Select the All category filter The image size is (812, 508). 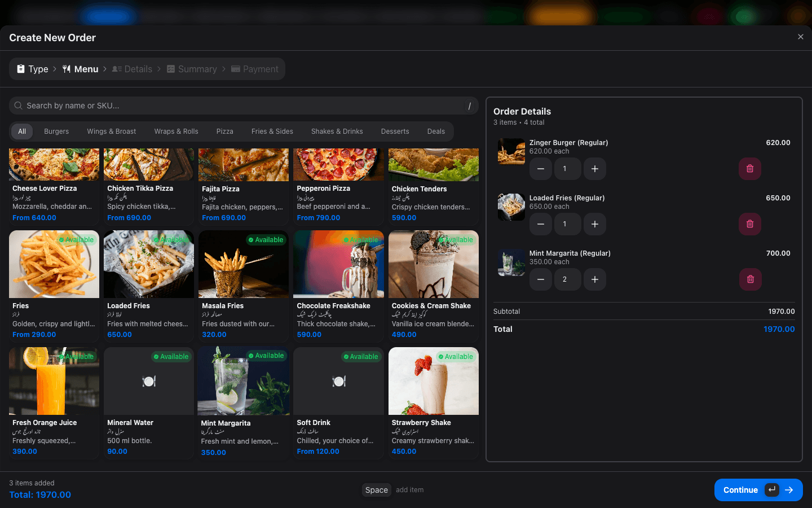[x=22, y=132]
